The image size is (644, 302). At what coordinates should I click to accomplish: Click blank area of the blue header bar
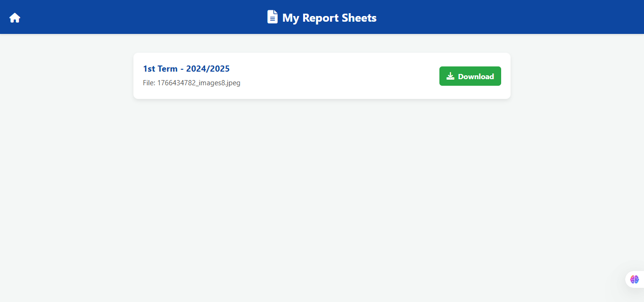tap(519, 17)
